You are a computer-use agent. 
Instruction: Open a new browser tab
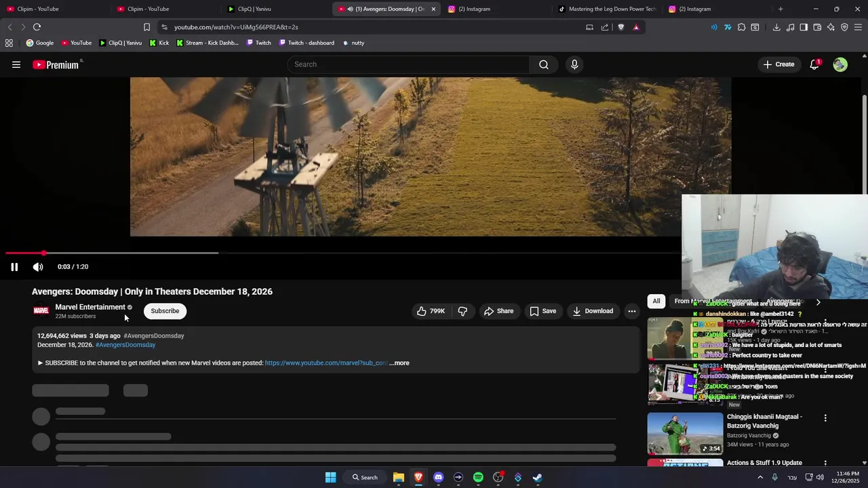(781, 9)
